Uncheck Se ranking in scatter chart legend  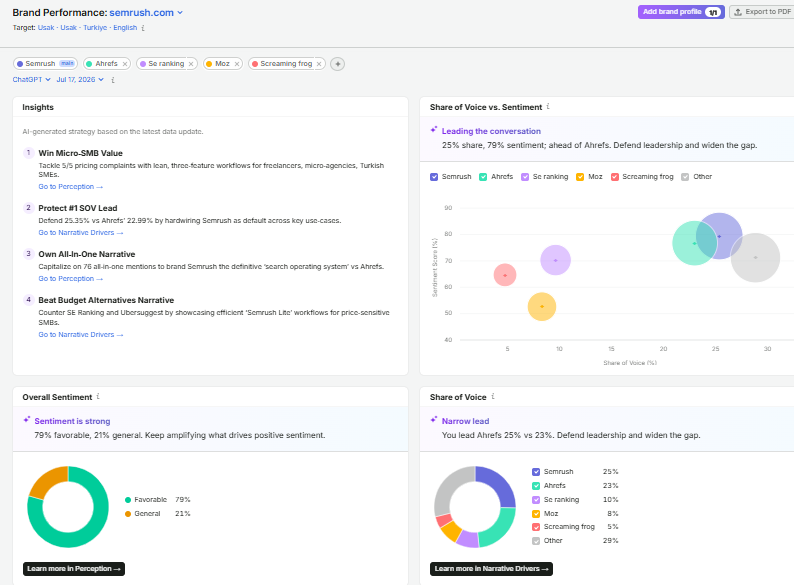(x=525, y=177)
